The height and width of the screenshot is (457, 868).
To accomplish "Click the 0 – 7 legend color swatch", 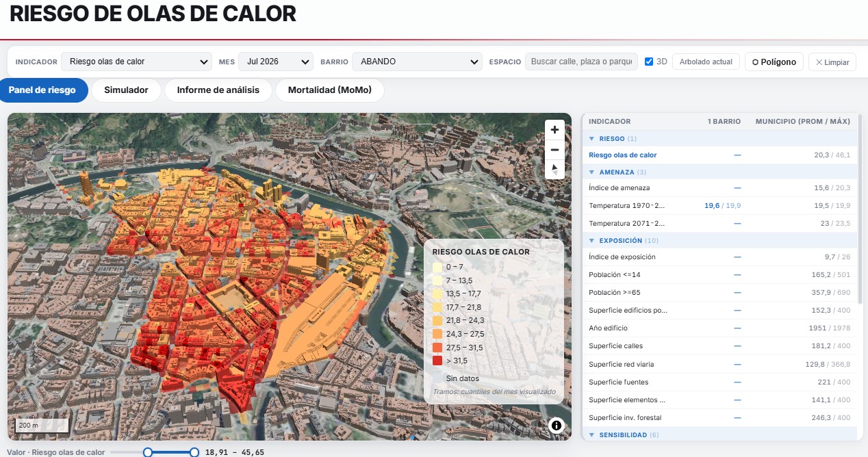I will click(x=437, y=267).
